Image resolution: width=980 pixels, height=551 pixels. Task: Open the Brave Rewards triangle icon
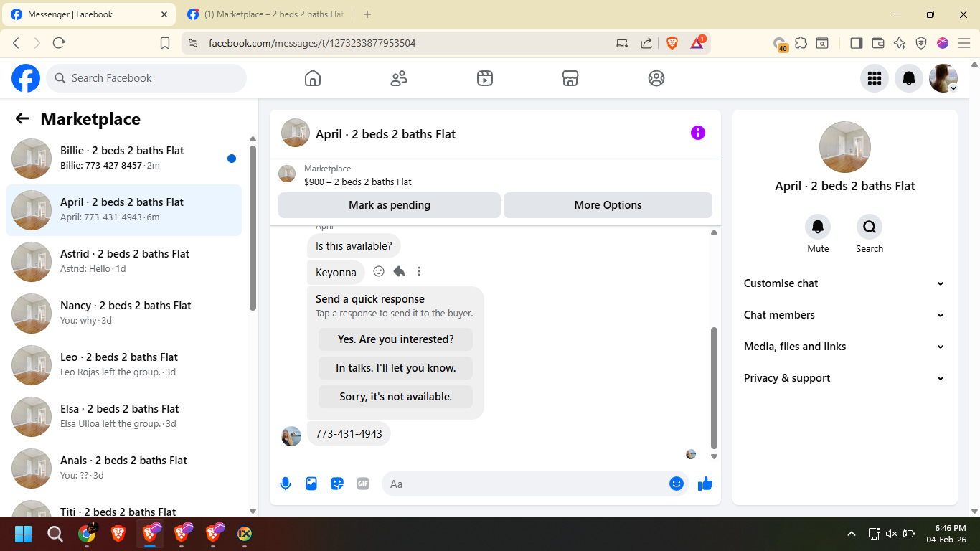(x=697, y=42)
